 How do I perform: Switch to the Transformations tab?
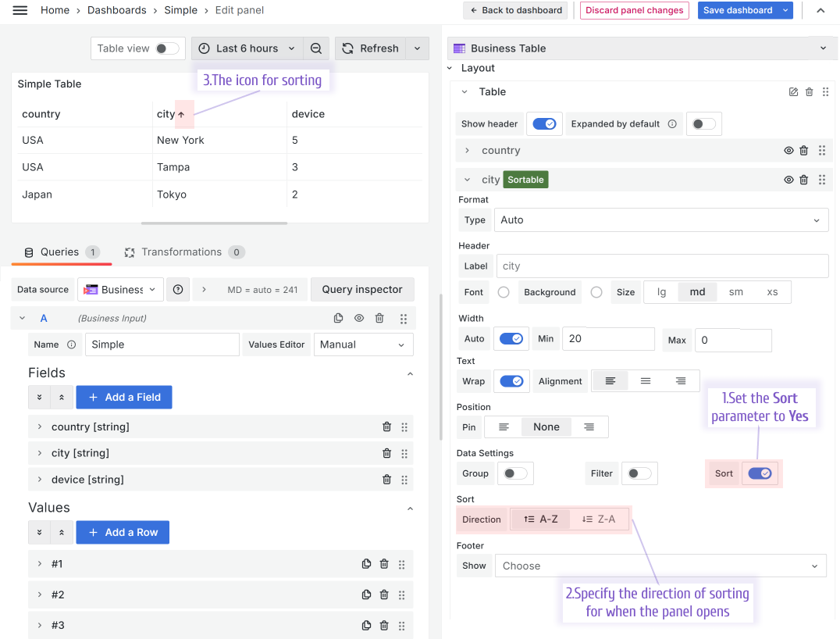[x=184, y=252]
